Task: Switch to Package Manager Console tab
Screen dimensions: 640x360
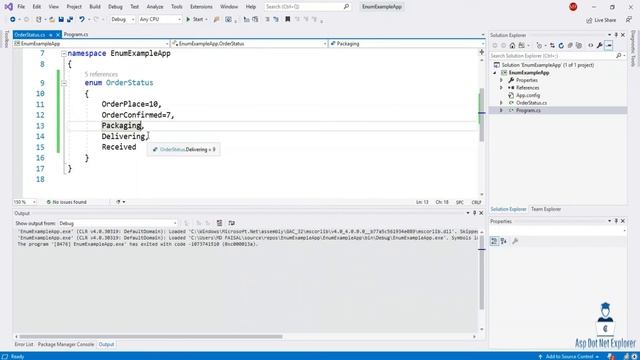Action: [66, 344]
